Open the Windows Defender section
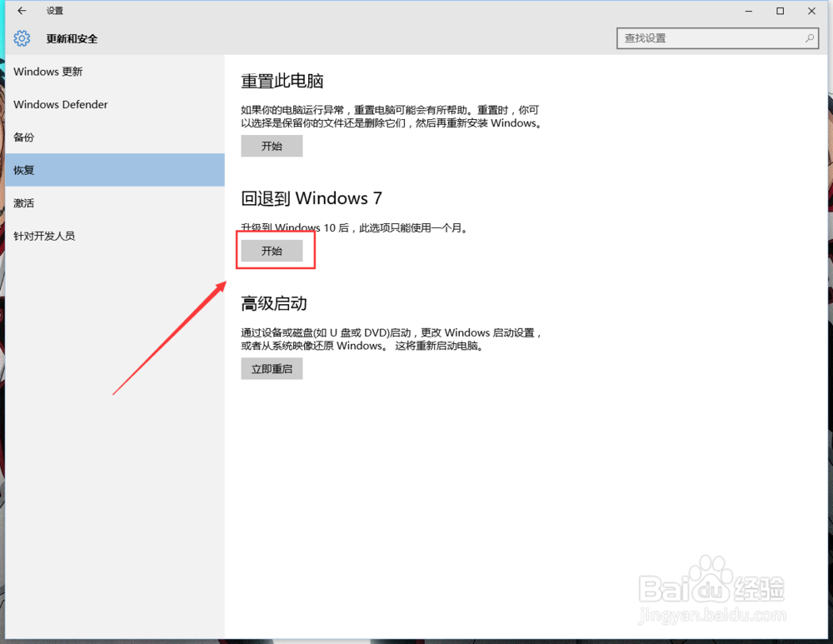The height and width of the screenshot is (644, 833). point(115,104)
